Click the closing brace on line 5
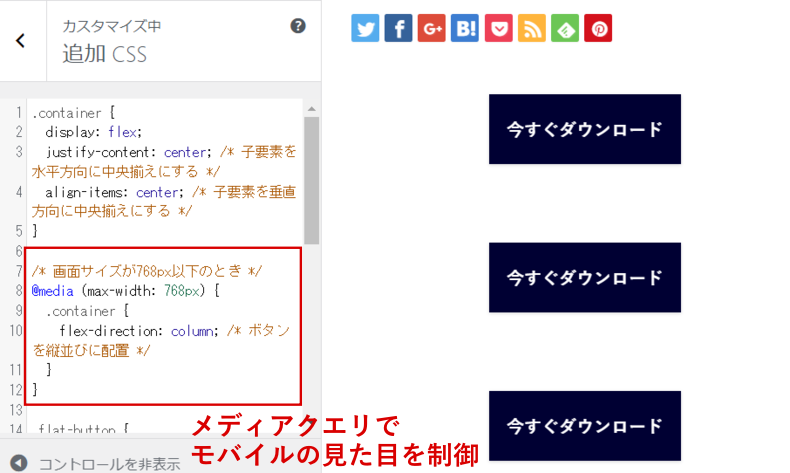Screen dimensions: 790x473 pos(35,231)
